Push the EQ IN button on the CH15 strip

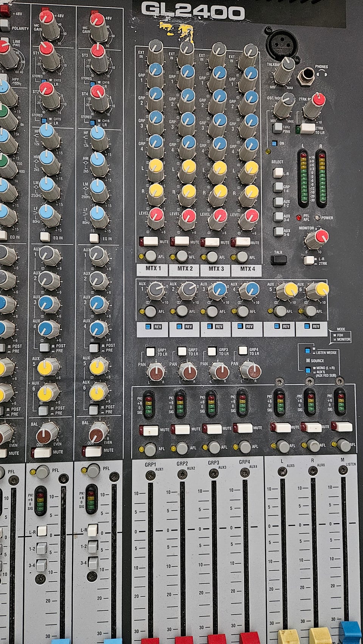[45, 237]
